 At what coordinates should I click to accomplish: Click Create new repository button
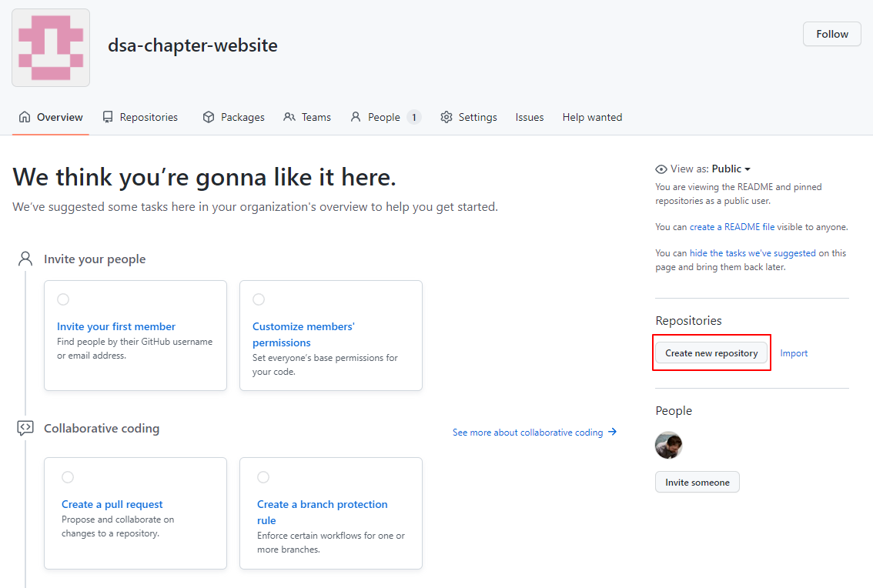click(x=711, y=353)
